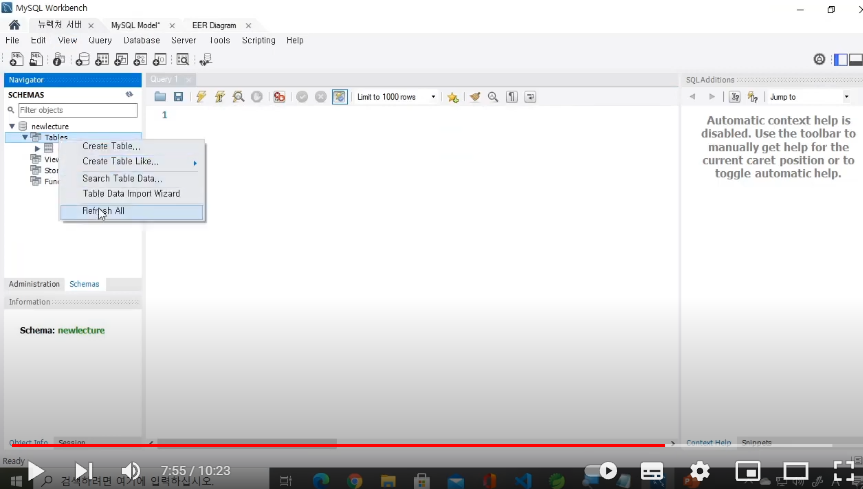Click manual context help icon
This screenshot has height=489, width=863.
[x=735, y=97]
